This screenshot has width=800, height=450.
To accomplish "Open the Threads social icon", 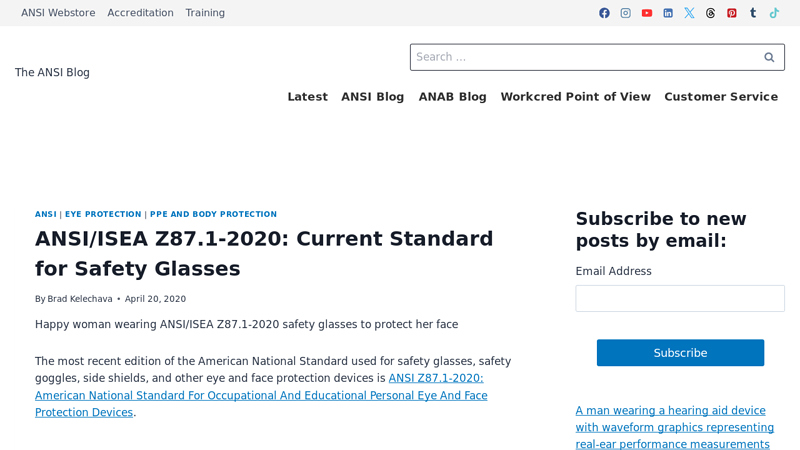I will point(711,13).
